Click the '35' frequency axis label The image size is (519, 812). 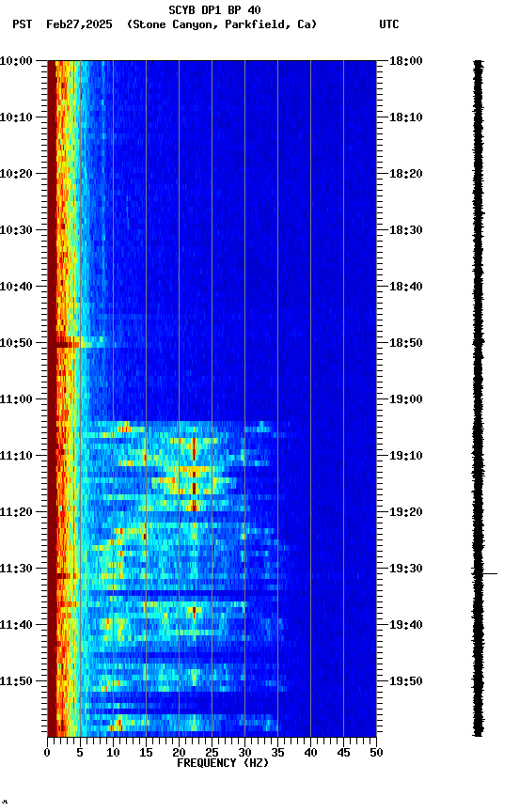277,753
